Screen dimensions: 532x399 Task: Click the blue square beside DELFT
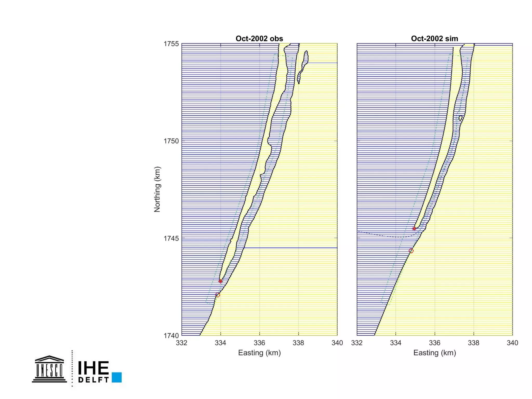coord(117,377)
